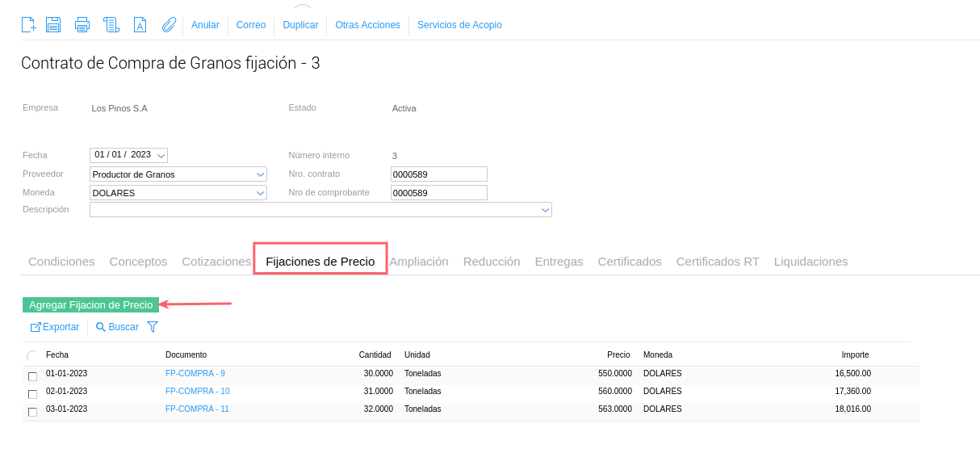This screenshot has width=980, height=453.
Task: Expand the Descripción dropdown arrow
Action: pos(545,210)
